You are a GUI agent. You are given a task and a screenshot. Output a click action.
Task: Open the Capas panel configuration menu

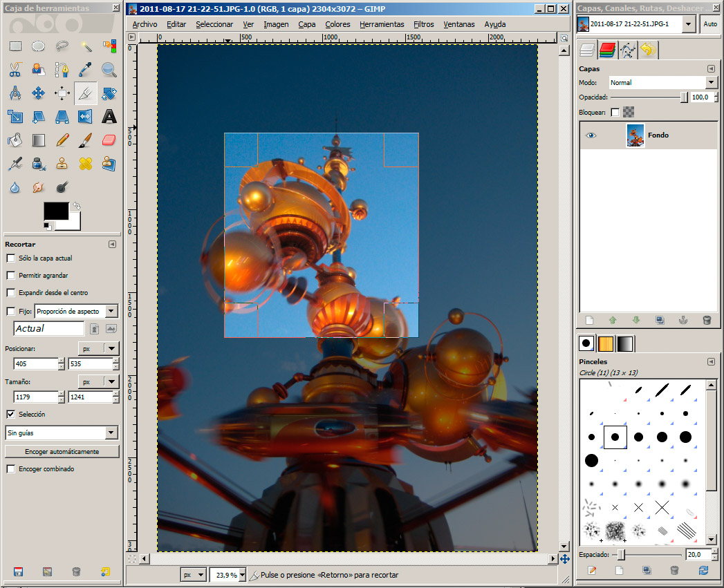711,69
